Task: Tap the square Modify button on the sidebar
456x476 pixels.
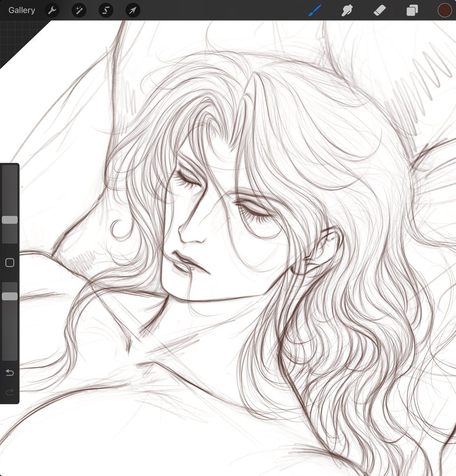Action: [x=10, y=263]
